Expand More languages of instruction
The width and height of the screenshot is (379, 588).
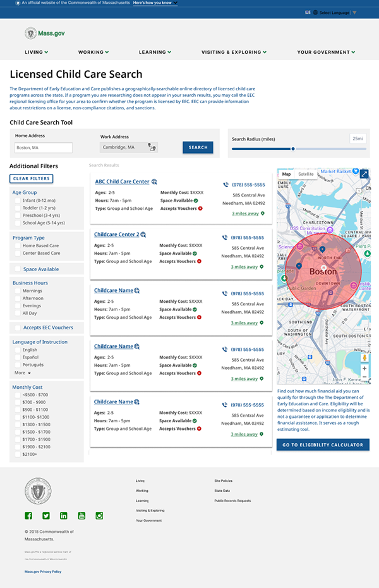click(23, 373)
